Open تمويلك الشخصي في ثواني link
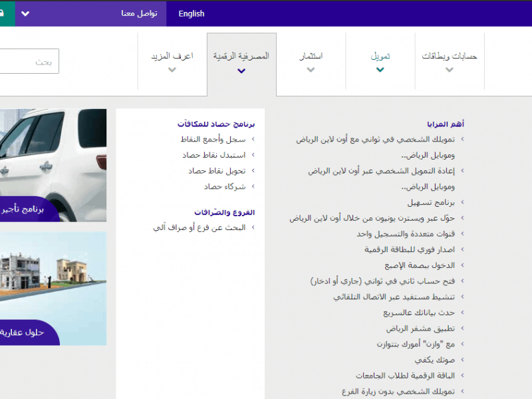The height and width of the screenshot is (399, 532). [375, 147]
